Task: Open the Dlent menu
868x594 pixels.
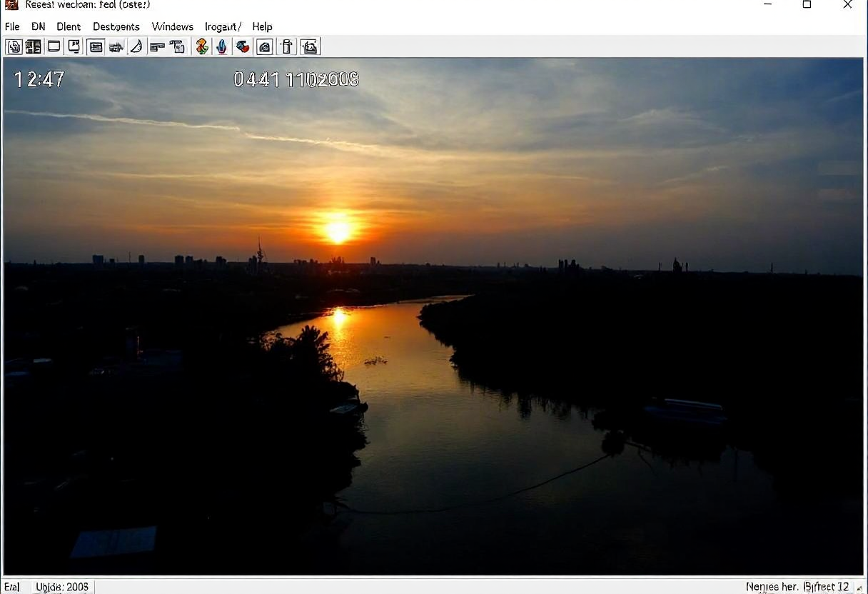Action: pyautogui.click(x=69, y=26)
